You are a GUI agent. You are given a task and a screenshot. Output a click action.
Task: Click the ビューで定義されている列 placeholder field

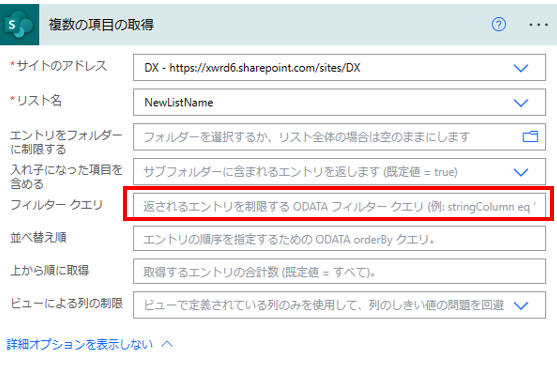click(x=339, y=305)
